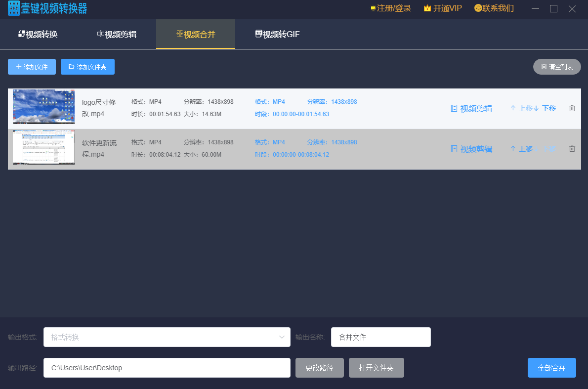Click the 输出名称 input field
This screenshot has width=588, height=389.
(x=380, y=337)
